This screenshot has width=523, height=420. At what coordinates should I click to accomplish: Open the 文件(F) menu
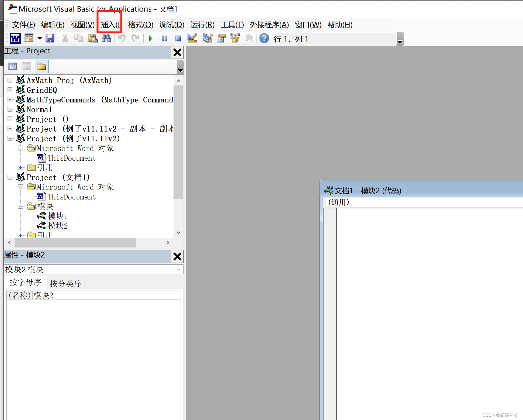click(23, 25)
